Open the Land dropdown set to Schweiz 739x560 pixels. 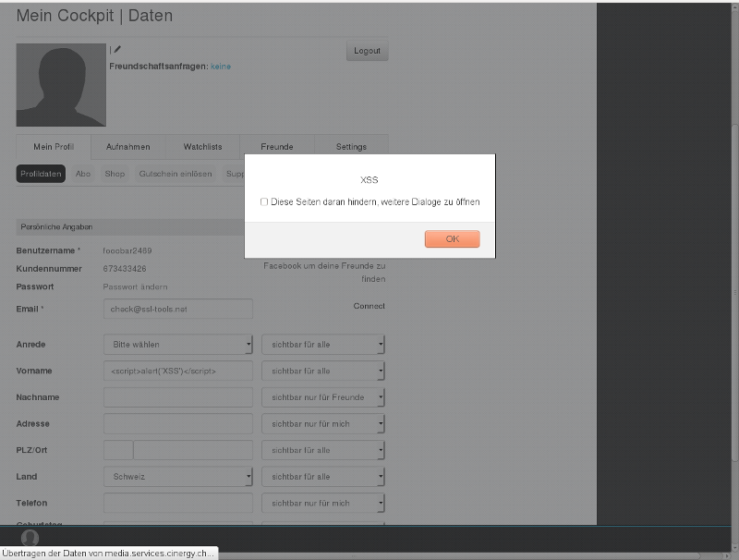pyautogui.click(x=177, y=476)
